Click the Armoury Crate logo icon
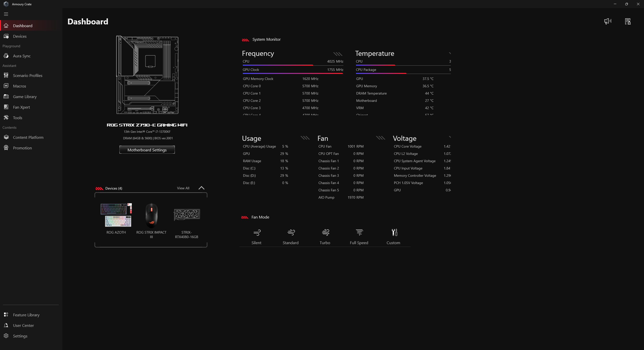This screenshot has height=350, width=644. tap(6, 4)
